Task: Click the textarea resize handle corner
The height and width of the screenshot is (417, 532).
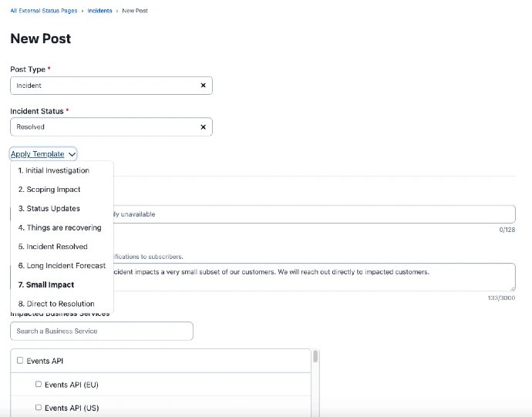Action: coord(512,288)
